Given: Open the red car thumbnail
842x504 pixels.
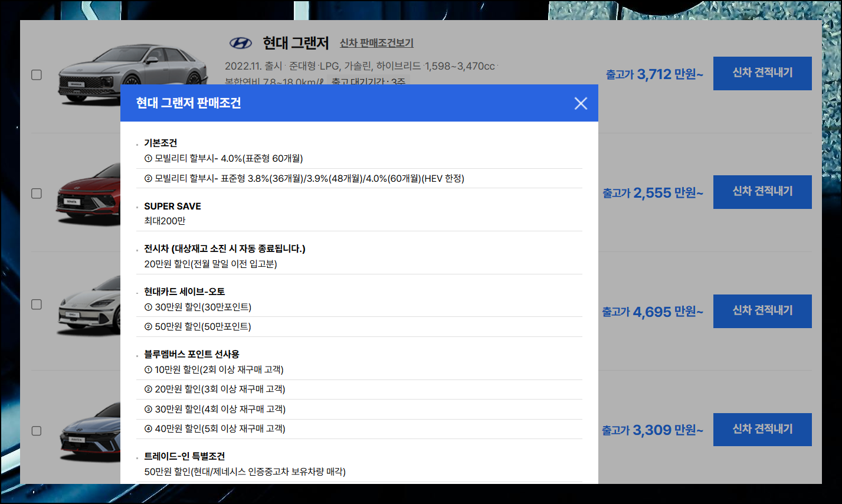Looking at the screenshot, I should [89, 194].
